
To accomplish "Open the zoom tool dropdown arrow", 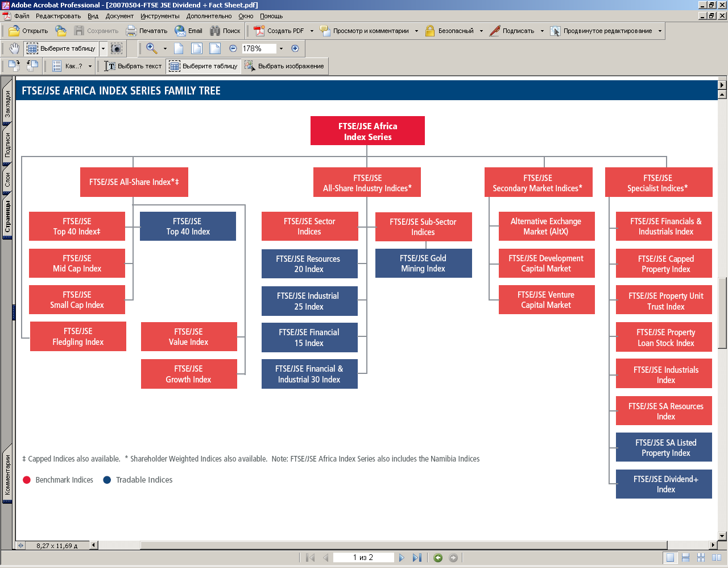I will (165, 49).
